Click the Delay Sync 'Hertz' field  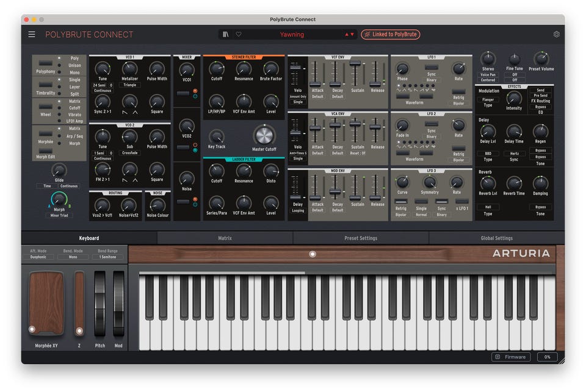(x=514, y=154)
